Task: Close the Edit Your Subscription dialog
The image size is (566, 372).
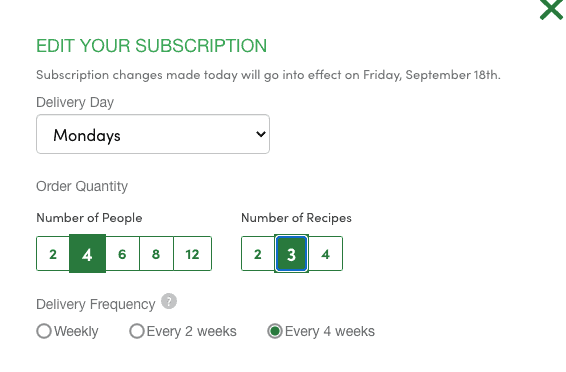Action: pyautogui.click(x=552, y=9)
